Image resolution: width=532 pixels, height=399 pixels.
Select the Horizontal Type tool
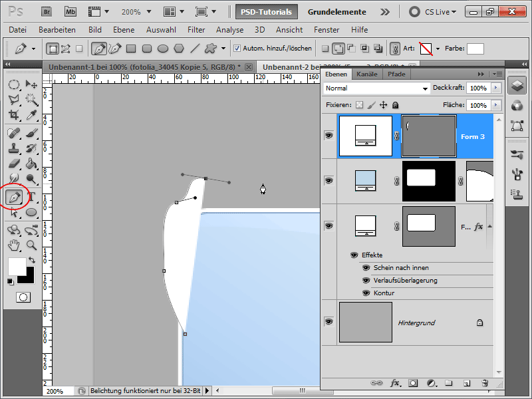click(31, 196)
